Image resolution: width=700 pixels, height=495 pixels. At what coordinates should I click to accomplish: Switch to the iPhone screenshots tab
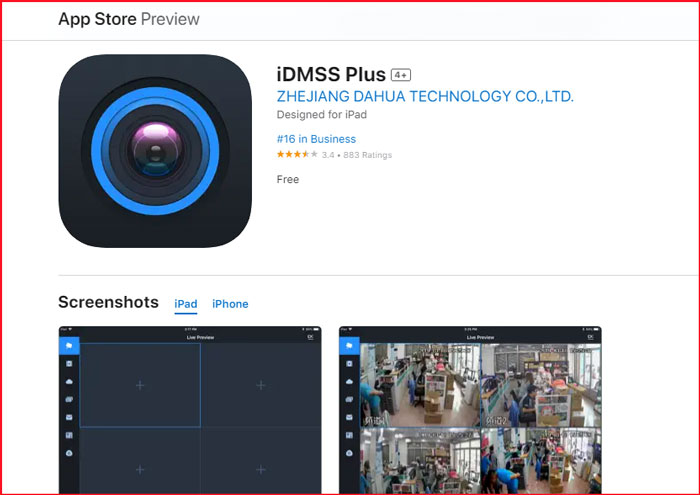[230, 304]
